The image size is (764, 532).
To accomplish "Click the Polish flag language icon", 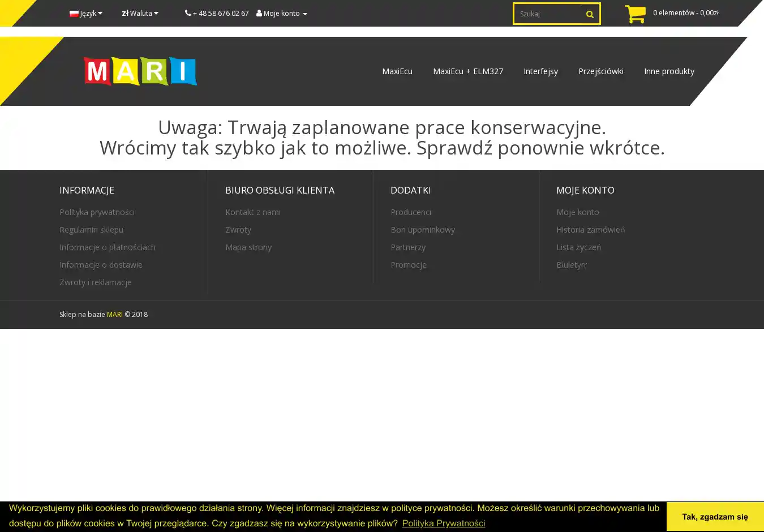I will pos(74,14).
